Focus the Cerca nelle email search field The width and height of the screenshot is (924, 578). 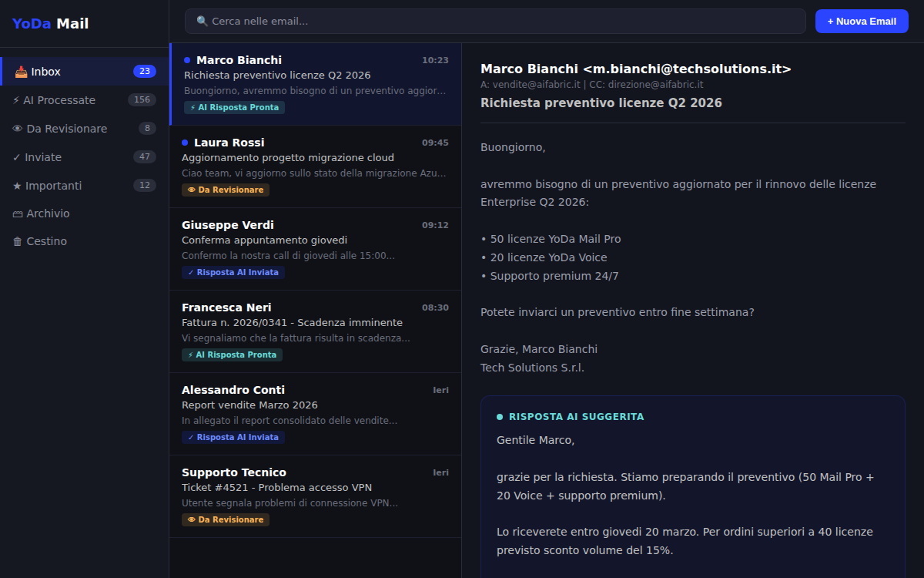click(500, 22)
